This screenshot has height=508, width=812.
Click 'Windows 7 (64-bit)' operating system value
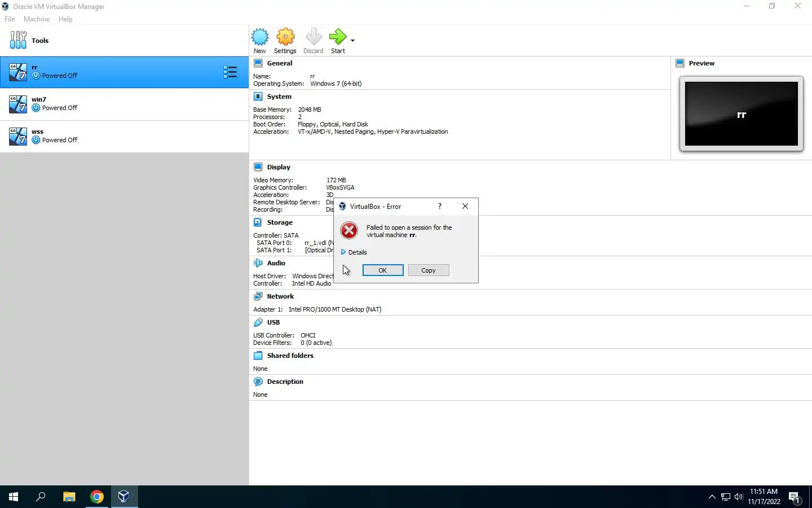pyautogui.click(x=336, y=84)
